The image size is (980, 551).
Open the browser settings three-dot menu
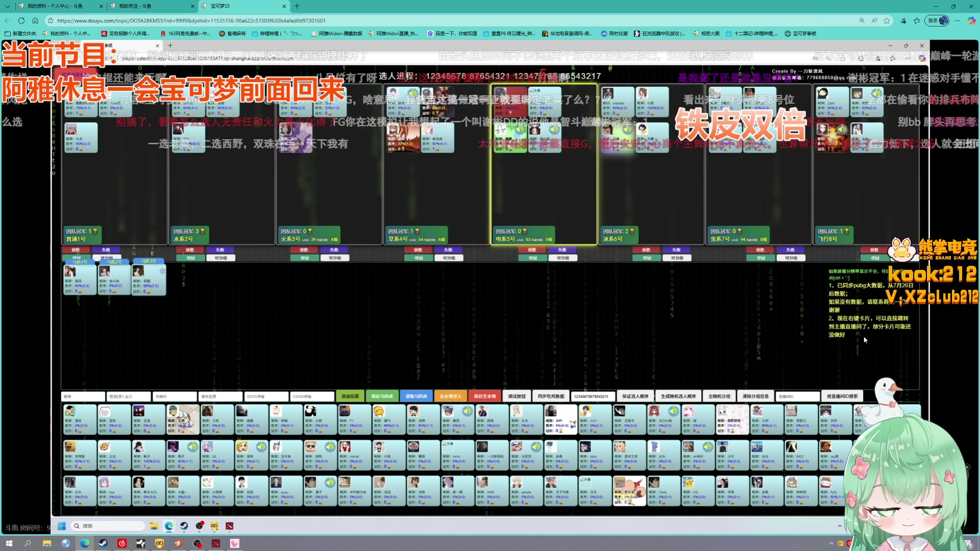(957, 20)
